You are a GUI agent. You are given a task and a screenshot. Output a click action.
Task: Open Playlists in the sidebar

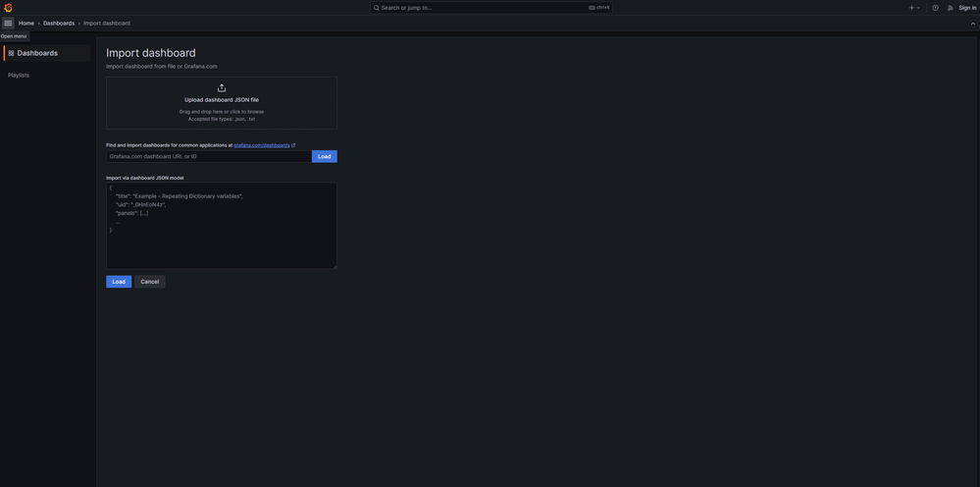click(19, 75)
